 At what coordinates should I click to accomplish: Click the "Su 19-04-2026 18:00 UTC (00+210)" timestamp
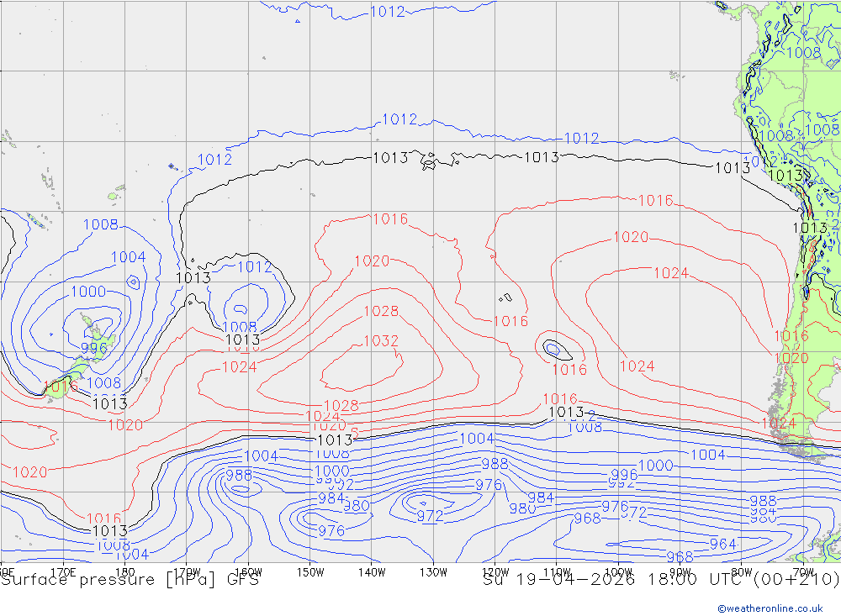(661, 580)
